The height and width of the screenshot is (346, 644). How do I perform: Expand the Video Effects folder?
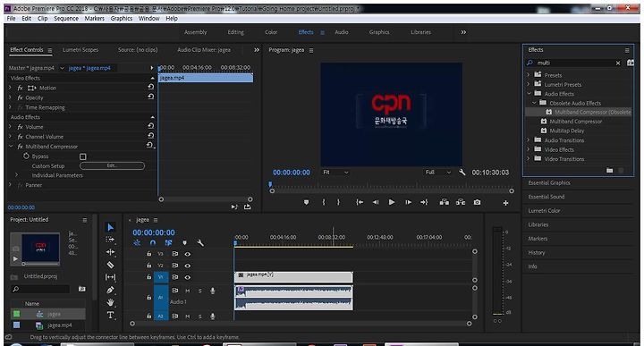coord(529,149)
